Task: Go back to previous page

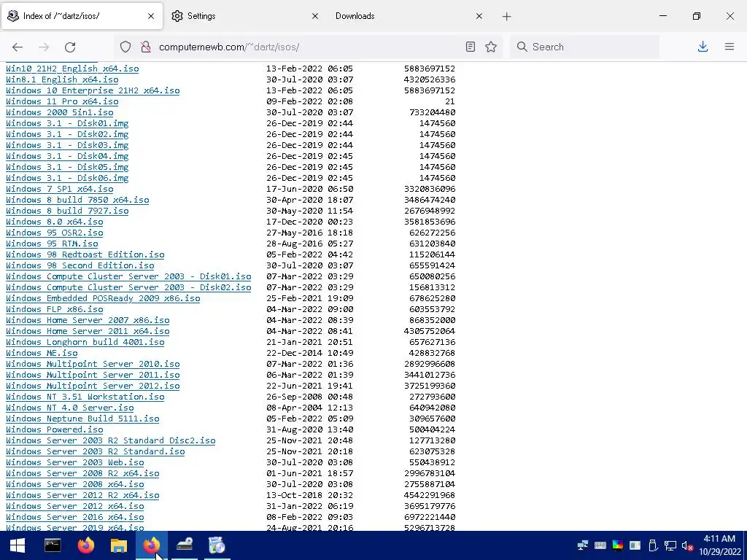Action: [18, 47]
